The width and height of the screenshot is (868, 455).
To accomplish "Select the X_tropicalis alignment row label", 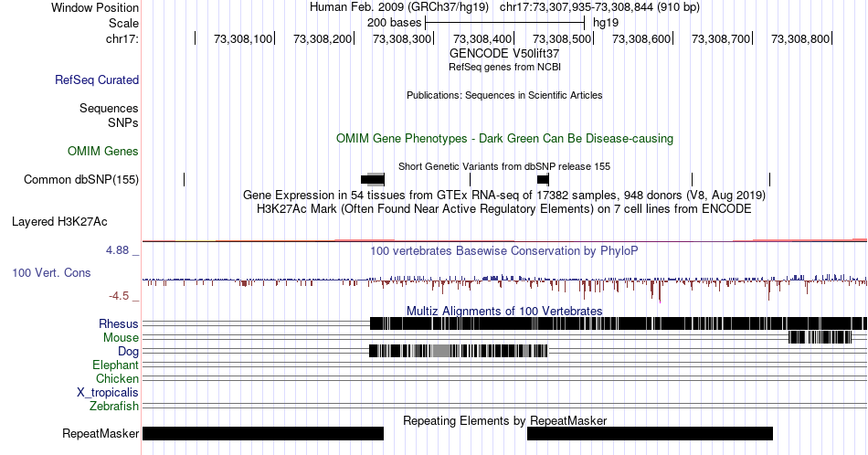I will (108, 393).
